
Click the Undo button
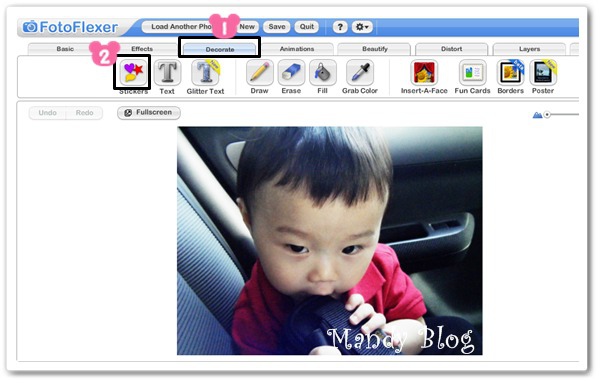(47, 113)
